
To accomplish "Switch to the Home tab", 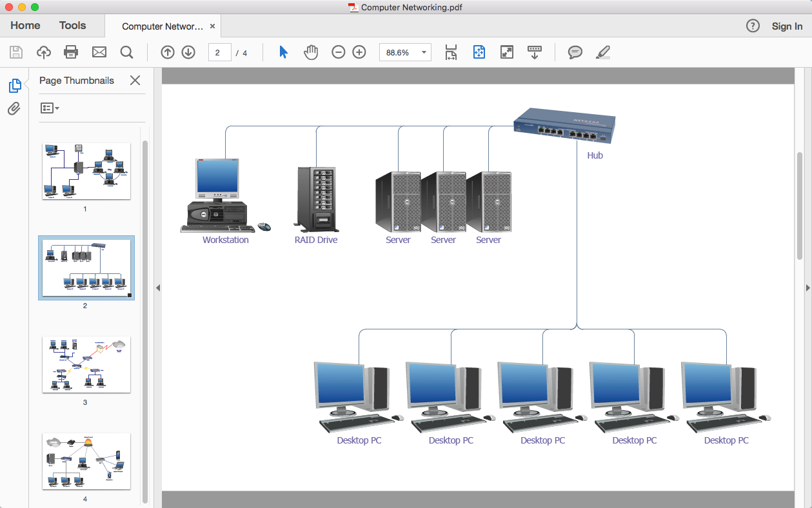I will 25,26.
